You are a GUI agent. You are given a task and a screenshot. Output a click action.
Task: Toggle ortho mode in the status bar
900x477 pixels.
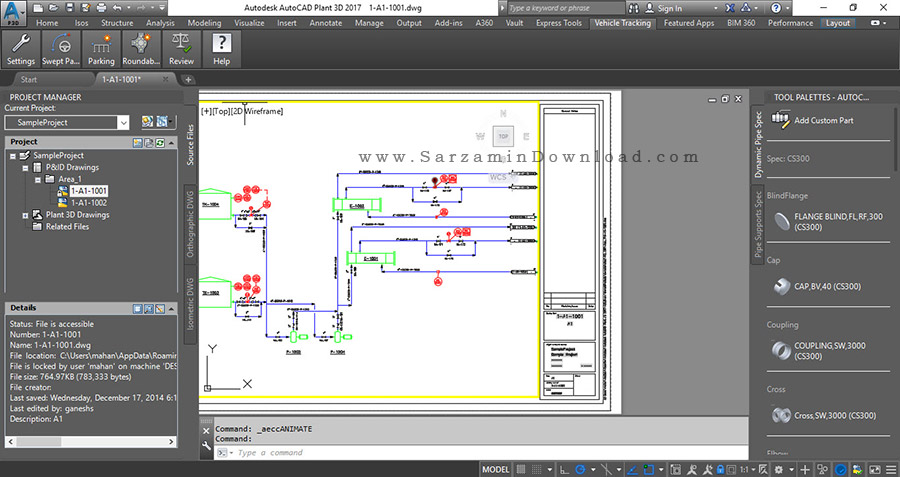pyautogui.click(x=565, y=469)
